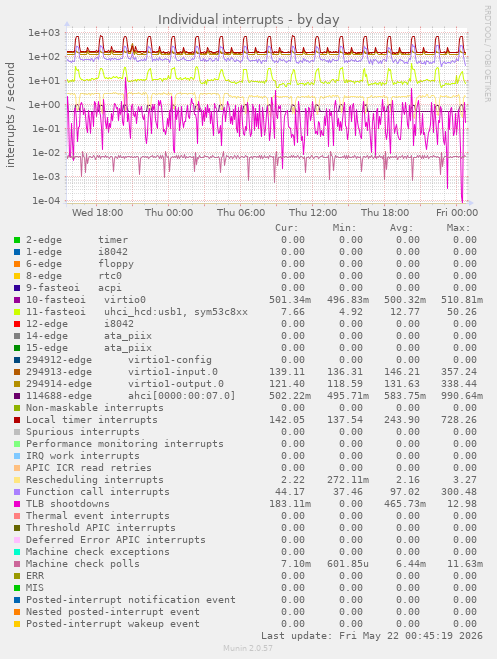Click the magenta TLB shootdowns legend swatch

click(x=17, y=504)
